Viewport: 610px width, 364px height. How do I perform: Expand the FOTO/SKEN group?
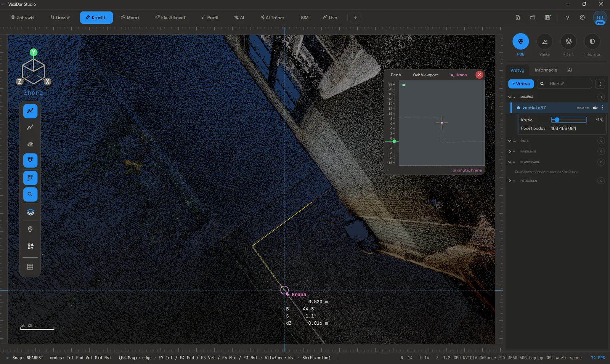tap(510, 181)
